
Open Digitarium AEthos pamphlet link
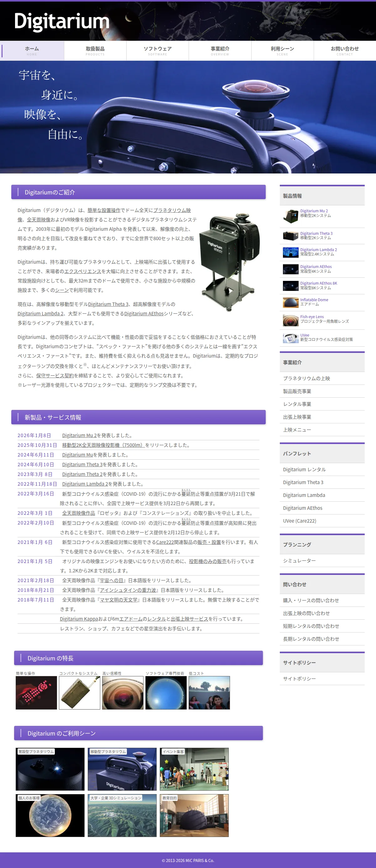322,508
